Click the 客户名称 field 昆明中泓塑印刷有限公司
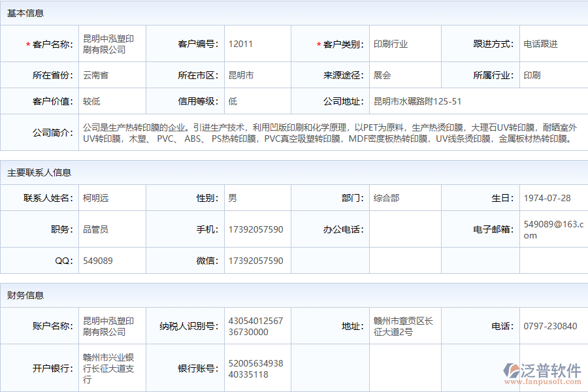The height and width of the screenshot is (392, 588). click(112, 44)
